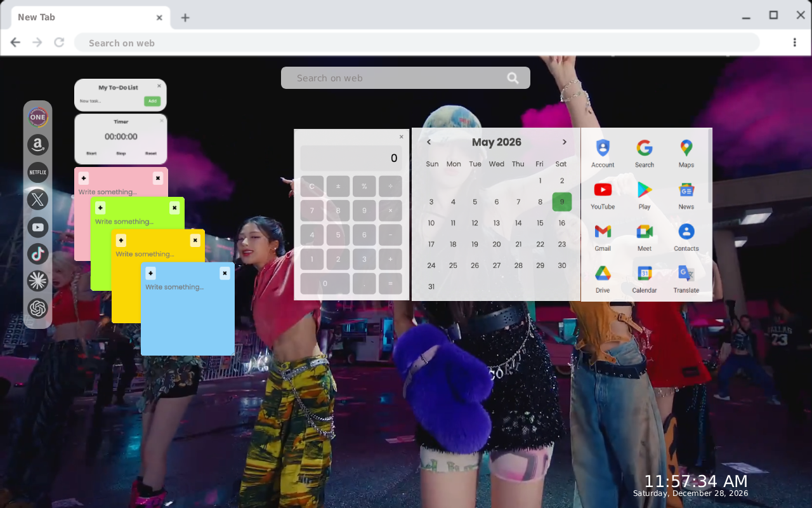The image size is (812, 508).
Task: Select May 9 in the calendar
Action: click(x=562, y=202)
